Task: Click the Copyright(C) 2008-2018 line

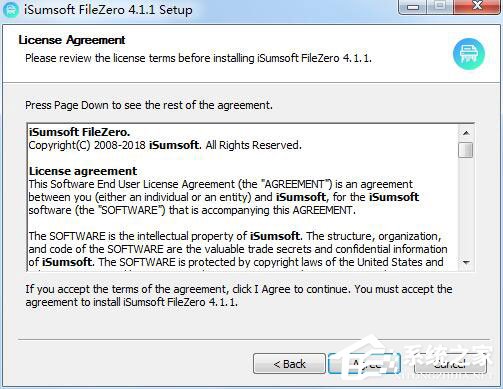Action: (x=165, y=145)
